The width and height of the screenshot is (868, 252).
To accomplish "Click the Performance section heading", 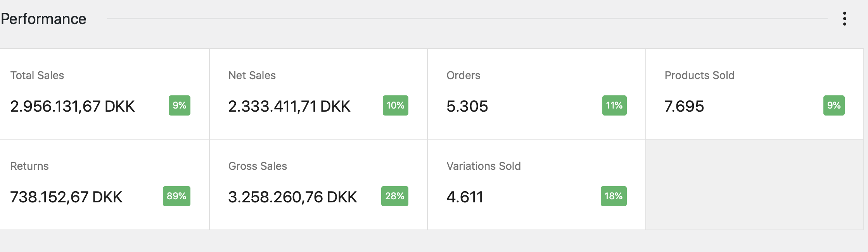I will coord(43,19).
